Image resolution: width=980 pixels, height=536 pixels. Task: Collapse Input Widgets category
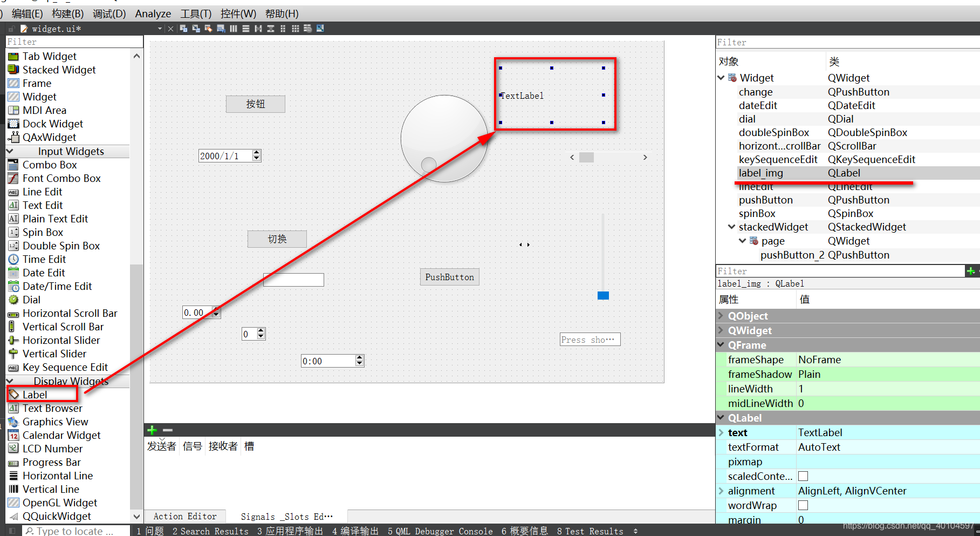point(10,151)
